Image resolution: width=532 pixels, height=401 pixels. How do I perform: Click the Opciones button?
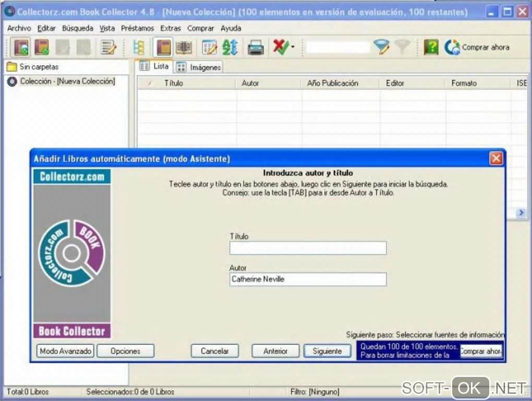pos(126,351)
